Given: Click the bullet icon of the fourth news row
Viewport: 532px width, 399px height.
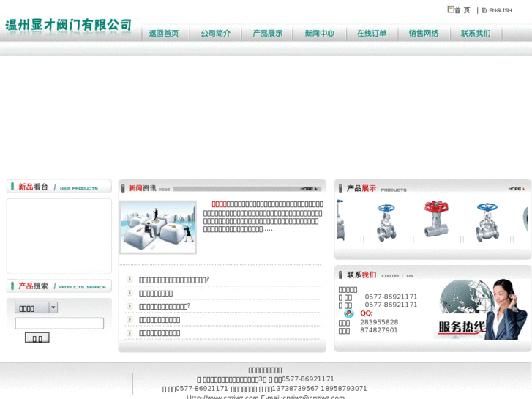Looking at the screenshot, I should (x=130, y=319).
